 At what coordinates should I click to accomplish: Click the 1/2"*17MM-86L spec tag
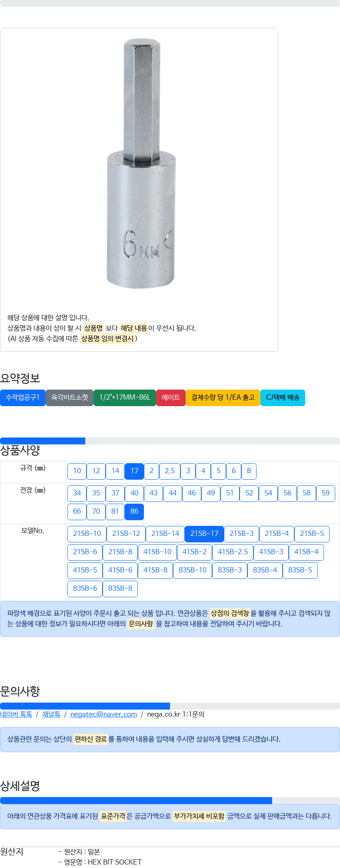click(x=125, y=397)
